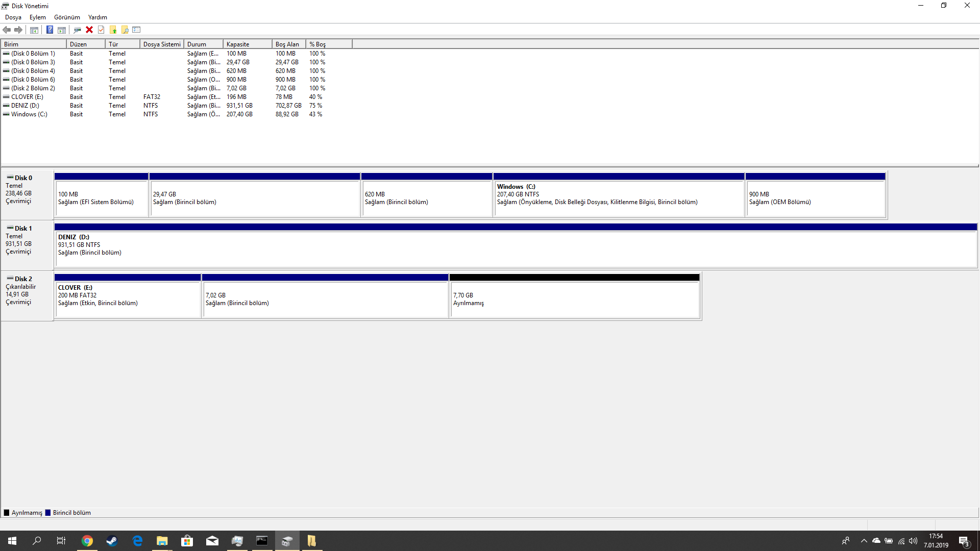Open the Dosya menu
The height and width of the screenshot is (551, 980).
click(13, 17)
